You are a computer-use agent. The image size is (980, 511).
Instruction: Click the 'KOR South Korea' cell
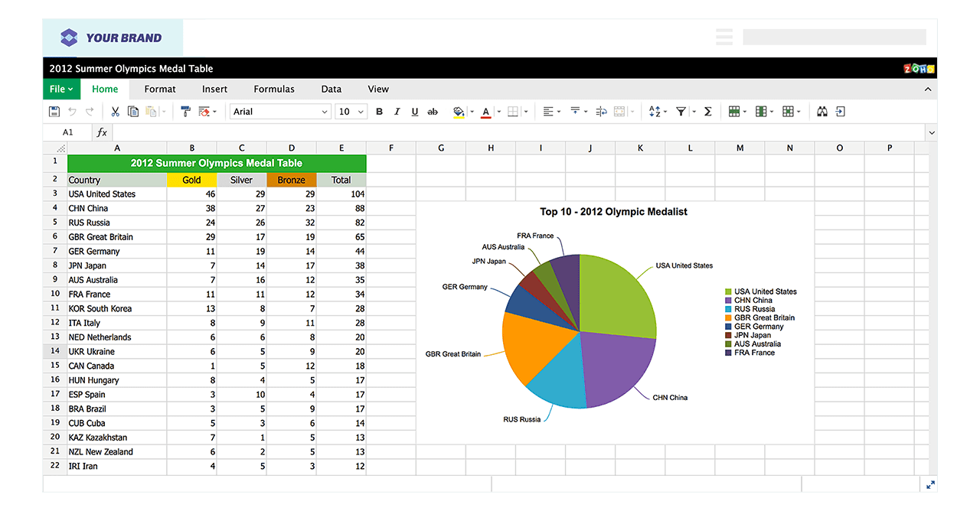tap(117, 308)
